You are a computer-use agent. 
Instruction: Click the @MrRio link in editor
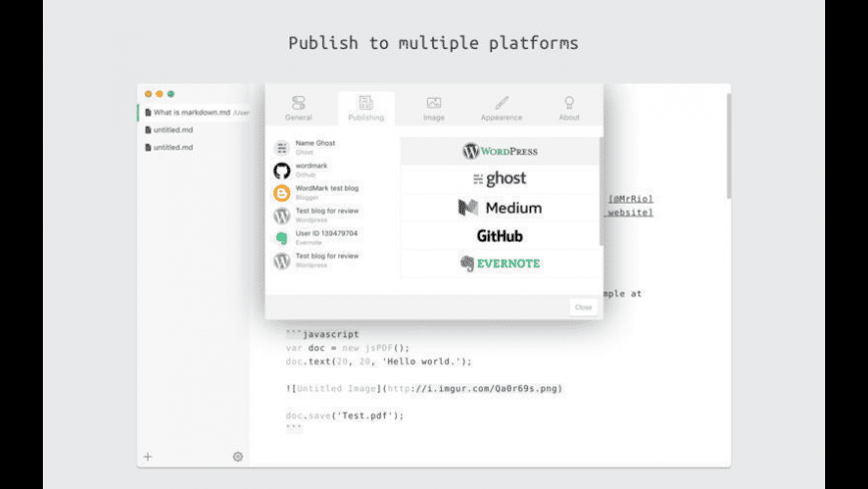[x=632, y=199]
